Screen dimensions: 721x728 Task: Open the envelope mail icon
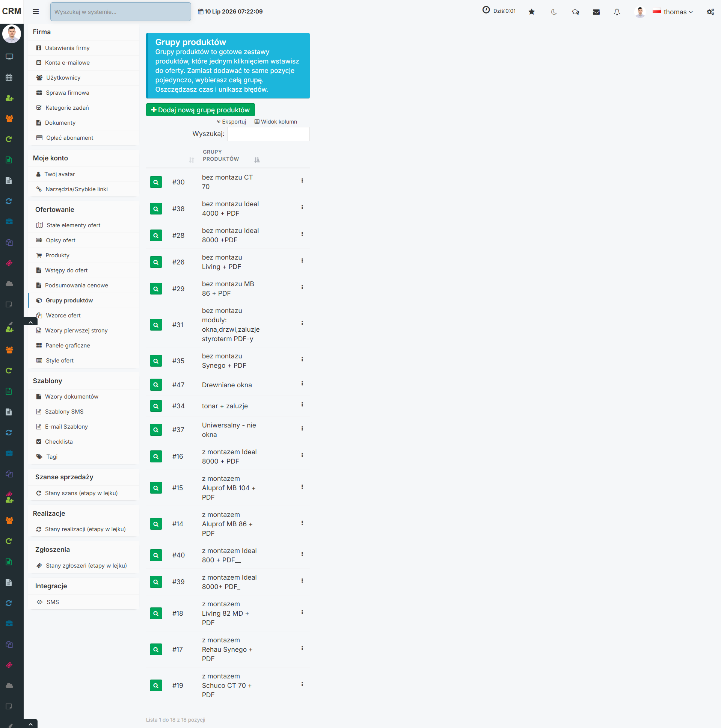pyautogui.click(x=596, y=12)
